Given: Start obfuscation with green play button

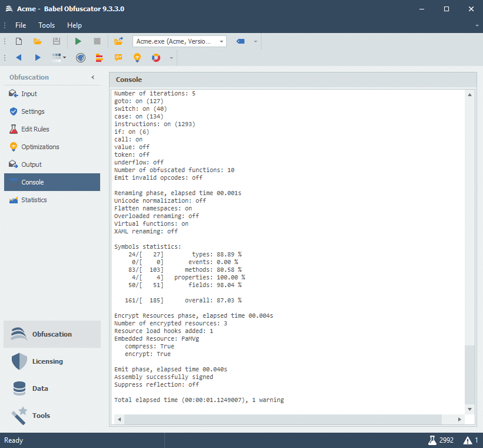Looking at the screenshot, I should [78, 41].
